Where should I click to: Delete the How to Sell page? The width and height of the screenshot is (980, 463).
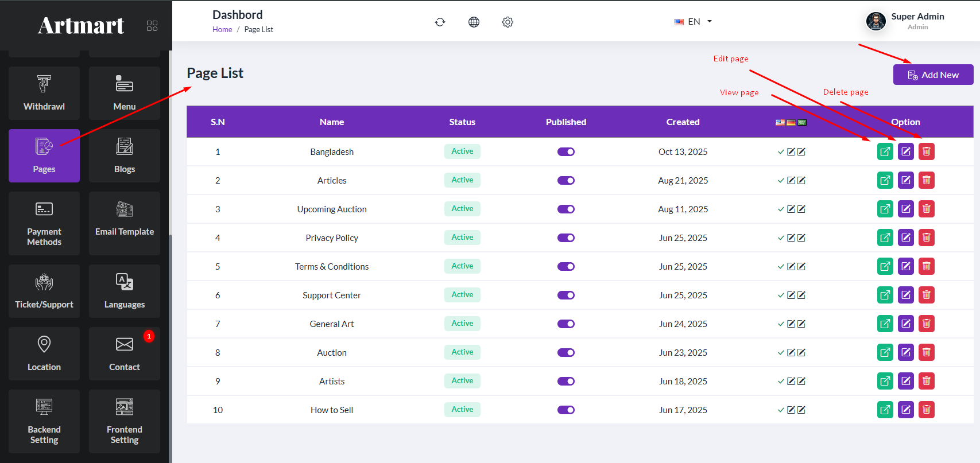(x=926, y=410)
